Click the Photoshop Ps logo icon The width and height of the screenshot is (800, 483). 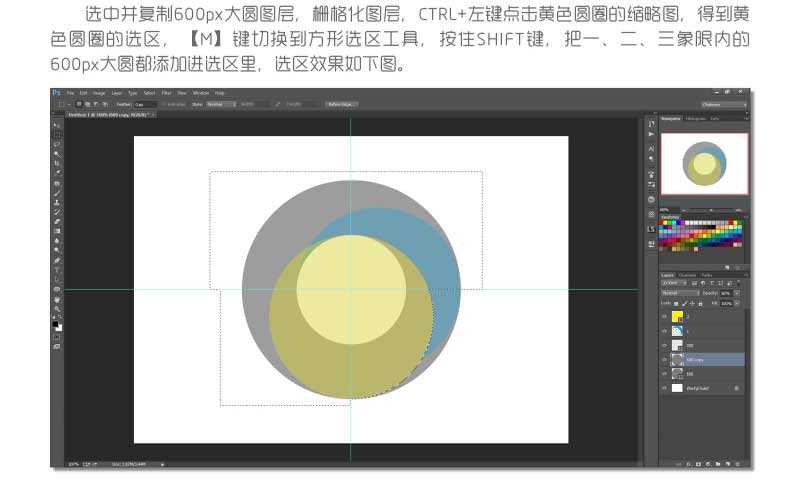coord(57,93)
